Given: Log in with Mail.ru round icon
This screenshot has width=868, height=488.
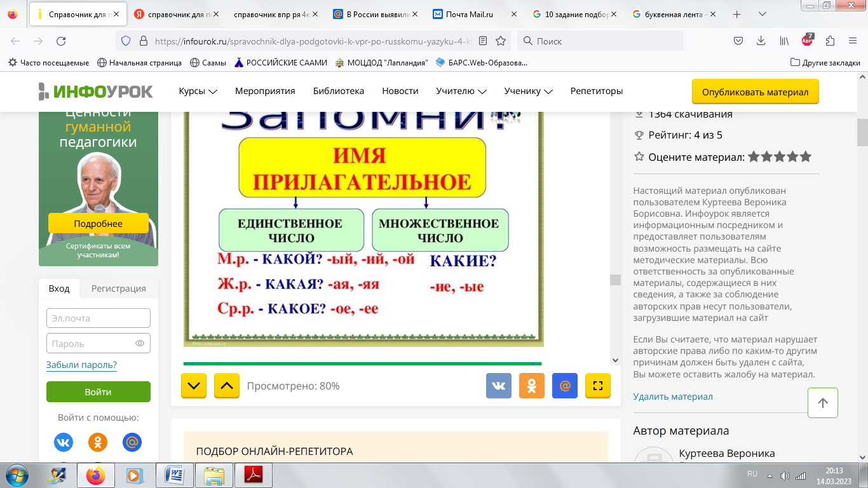Looking at the screenshot, I should click(x=132, y=442).
